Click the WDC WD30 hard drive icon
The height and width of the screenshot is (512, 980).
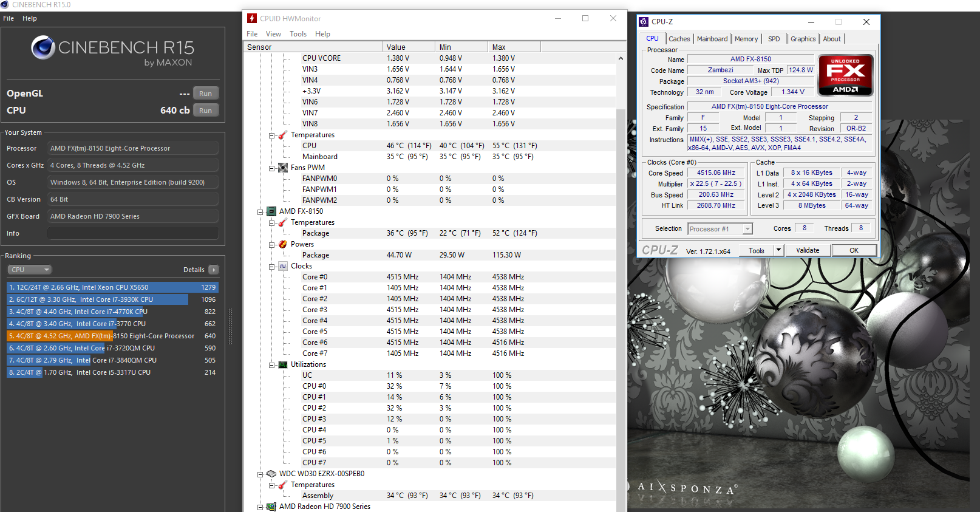click(x=271, y=474)
